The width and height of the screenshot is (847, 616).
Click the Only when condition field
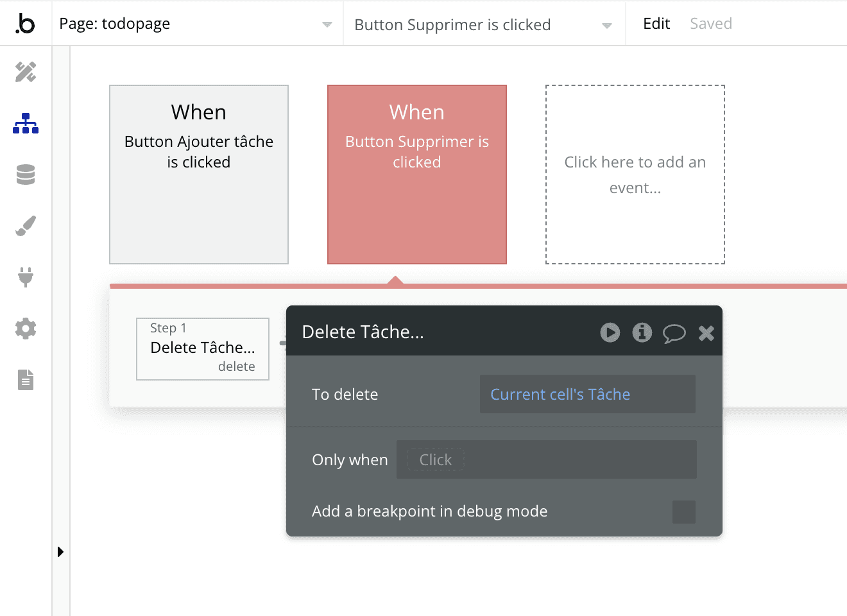547,459
